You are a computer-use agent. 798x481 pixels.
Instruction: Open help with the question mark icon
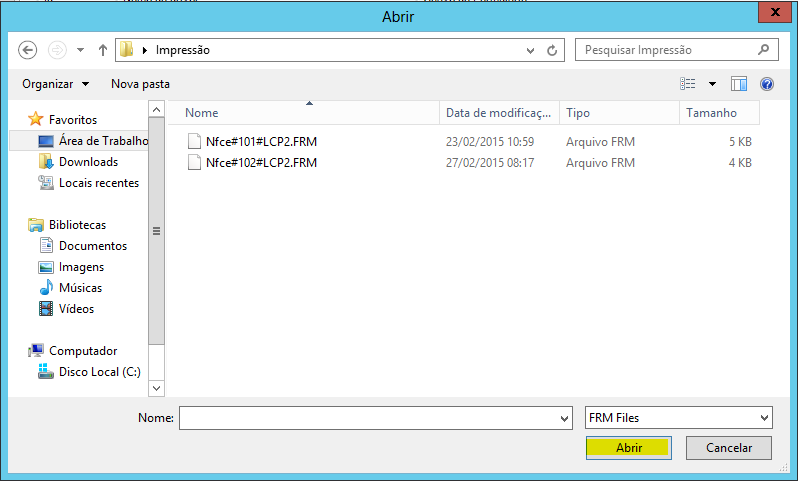coord(767,83)
